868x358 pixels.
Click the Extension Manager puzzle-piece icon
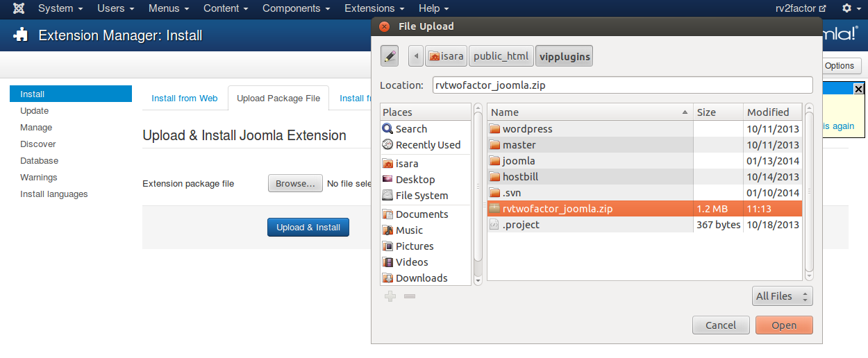point(22,35)
